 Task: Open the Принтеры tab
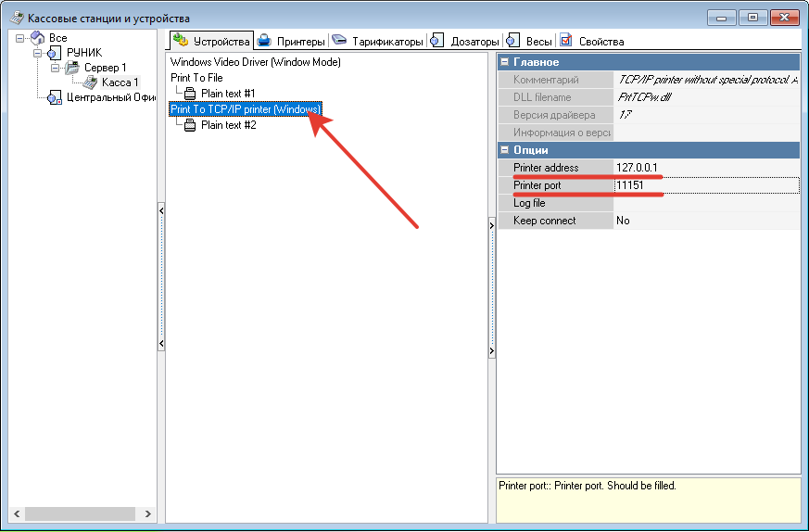coord(292,41)
